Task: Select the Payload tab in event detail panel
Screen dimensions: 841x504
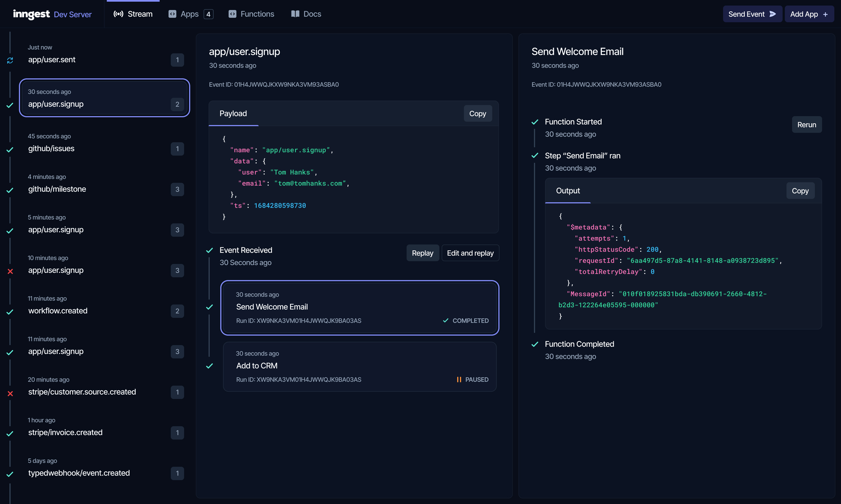Action: 234,113
